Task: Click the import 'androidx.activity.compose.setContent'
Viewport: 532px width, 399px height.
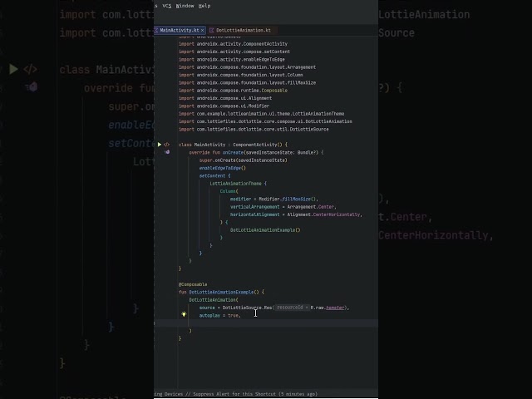Action: pos(234,52)
